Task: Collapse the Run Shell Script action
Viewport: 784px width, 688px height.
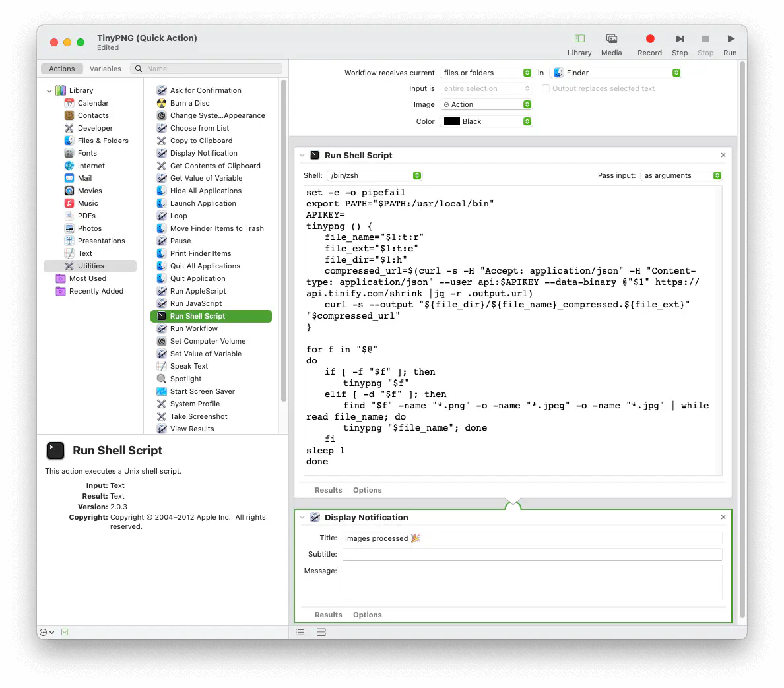Action: pos(302,156)
